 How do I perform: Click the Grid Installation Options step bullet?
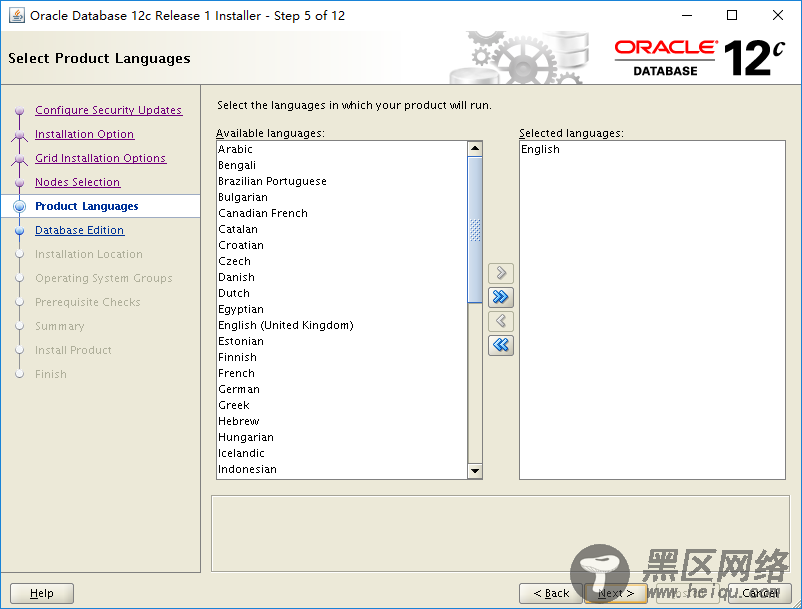(x=19, y=159)
